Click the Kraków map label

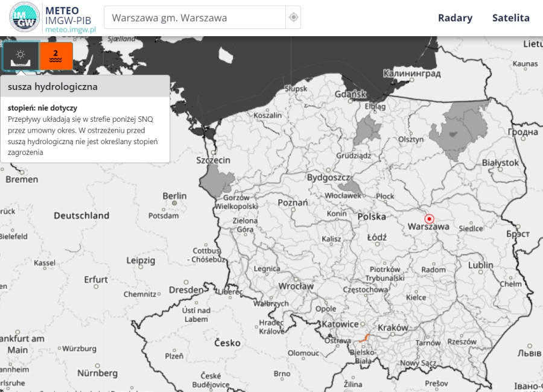click(x=392, y=327)
